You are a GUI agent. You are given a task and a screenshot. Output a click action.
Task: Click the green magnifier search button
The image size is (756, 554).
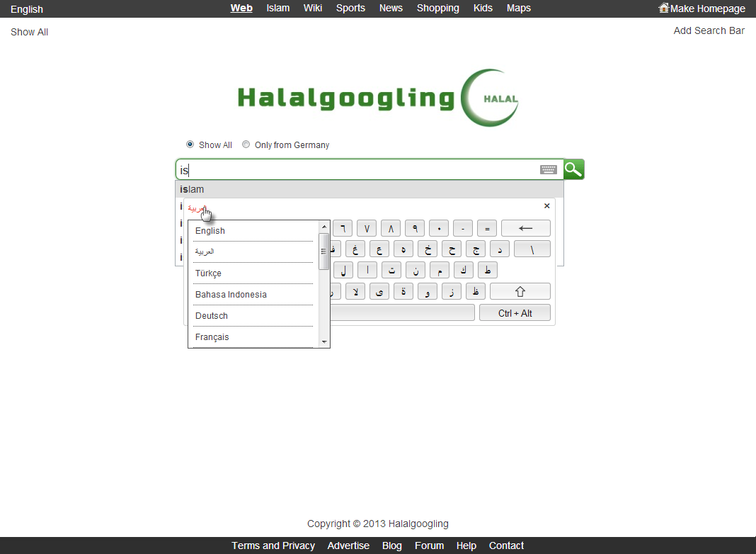coord(574,169)
